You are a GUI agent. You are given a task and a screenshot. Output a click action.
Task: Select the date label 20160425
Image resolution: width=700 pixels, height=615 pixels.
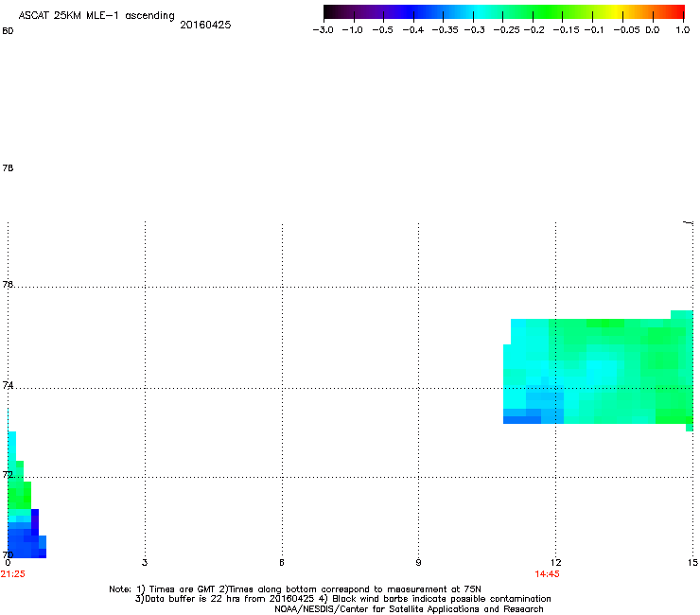pyautogui.click(x=205, y=25)
